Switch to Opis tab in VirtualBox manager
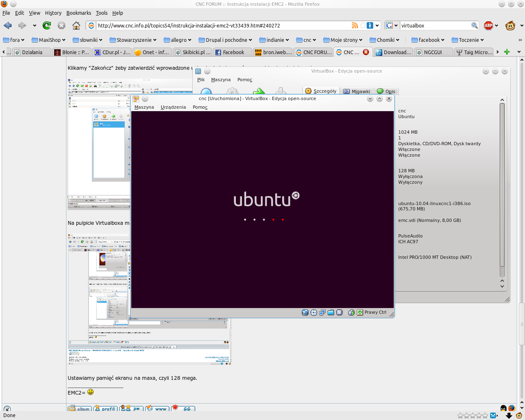 [x=386, y=91]
